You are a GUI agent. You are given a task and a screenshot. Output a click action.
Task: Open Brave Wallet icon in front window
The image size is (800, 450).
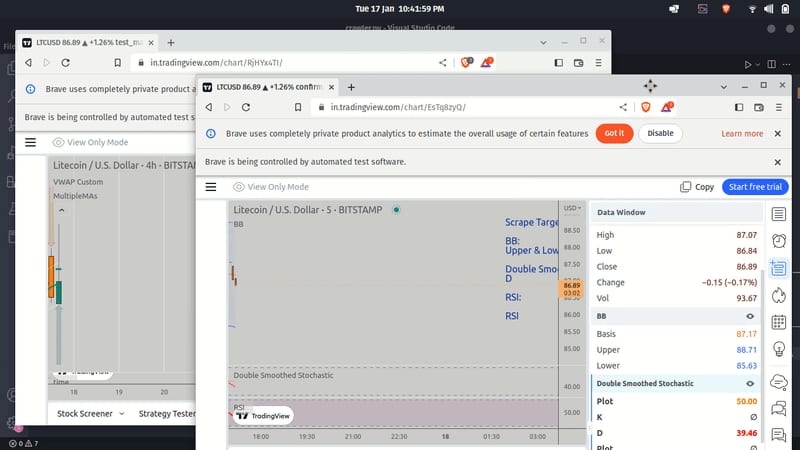click(x=759, y=107)
